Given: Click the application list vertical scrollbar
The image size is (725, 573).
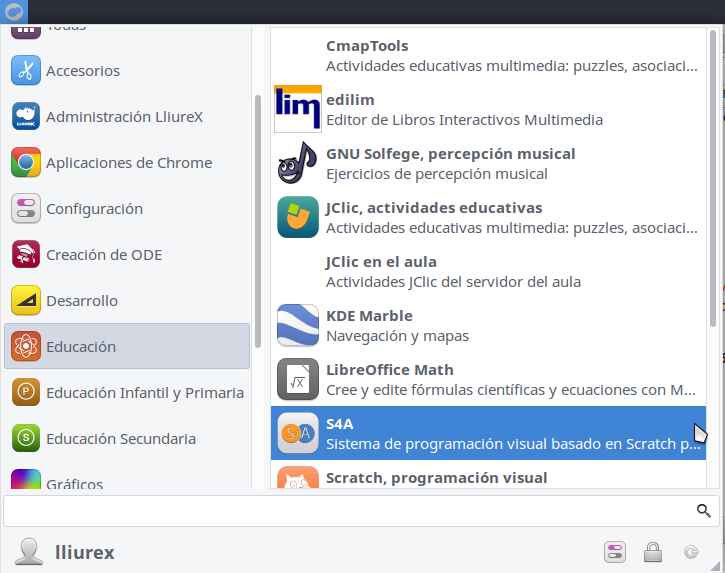Looking at the screenshot, I should [712, 180].
